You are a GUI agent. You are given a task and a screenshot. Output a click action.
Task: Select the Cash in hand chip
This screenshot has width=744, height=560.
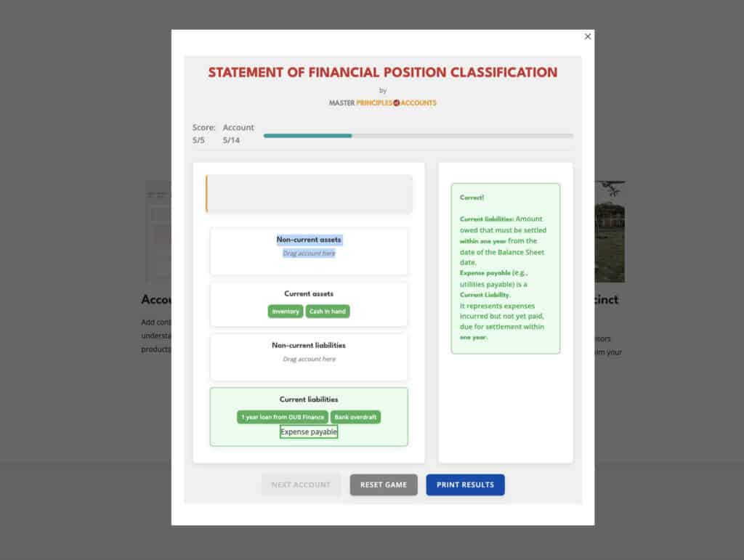(x=328, y=312)
